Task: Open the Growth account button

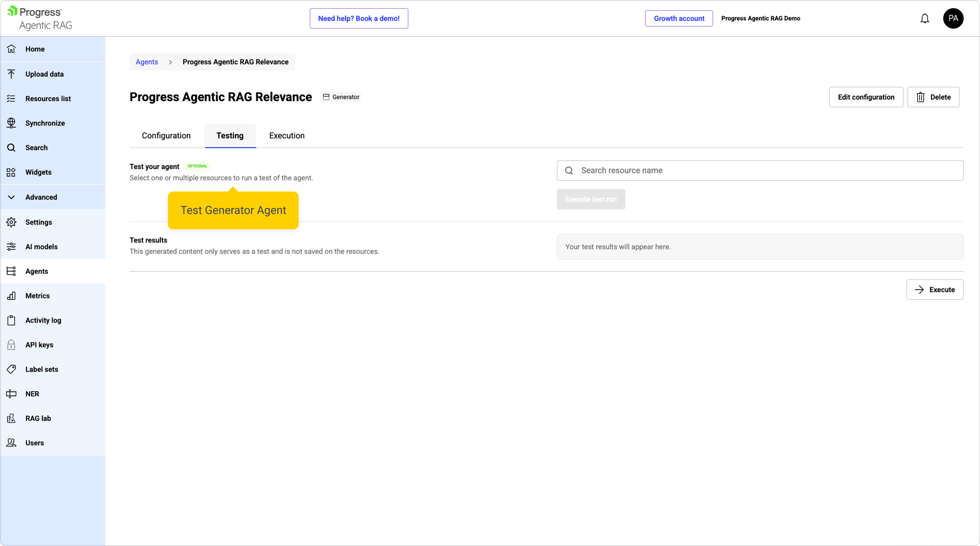Action: (x=678, y=18)
